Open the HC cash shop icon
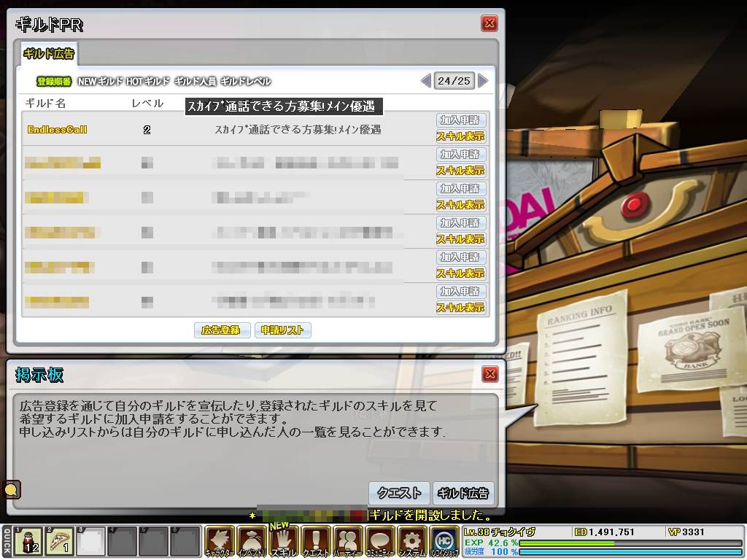Viewport: 747px width, 560px height. point(444,541)
